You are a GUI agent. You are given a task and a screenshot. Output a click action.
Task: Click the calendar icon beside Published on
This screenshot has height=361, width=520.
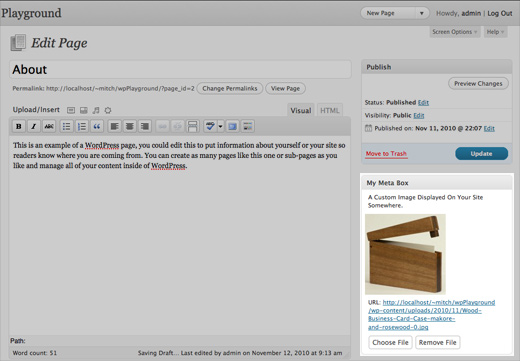368,128
